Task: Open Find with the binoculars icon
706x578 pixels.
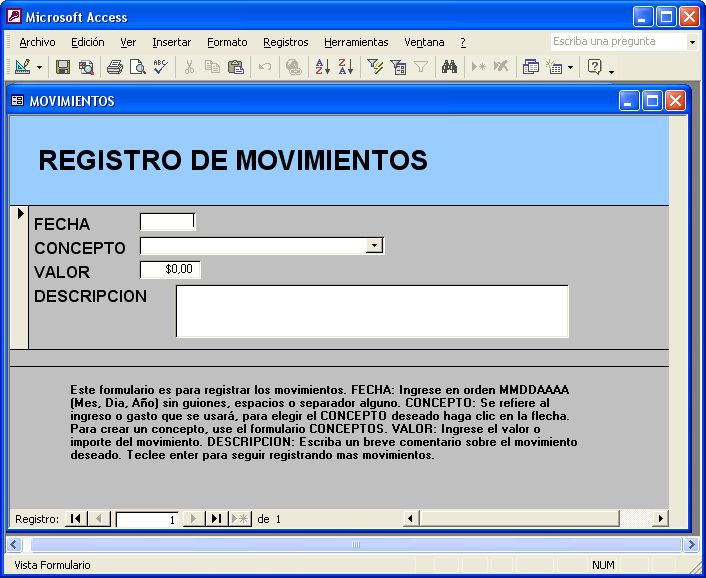Action: coord(449,67)
